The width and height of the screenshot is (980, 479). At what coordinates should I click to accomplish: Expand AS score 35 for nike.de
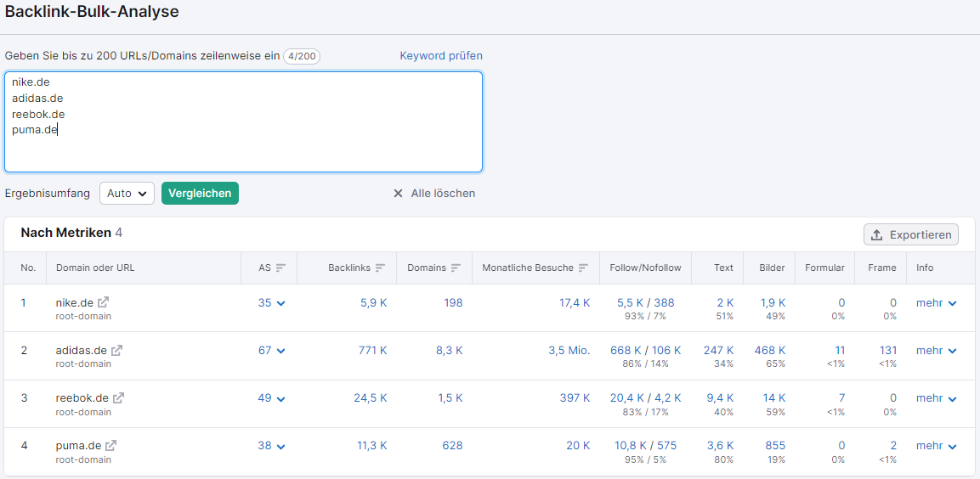pos(272,303)
